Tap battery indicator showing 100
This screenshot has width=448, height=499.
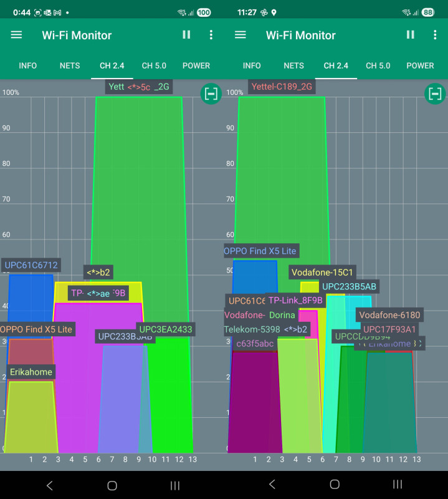(x=204, y=12)
